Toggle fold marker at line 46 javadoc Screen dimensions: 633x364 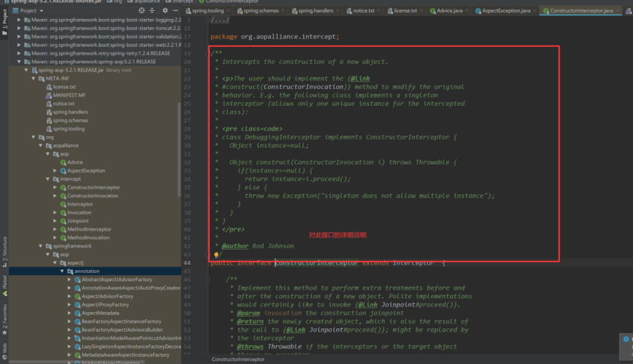pos(208,279)
